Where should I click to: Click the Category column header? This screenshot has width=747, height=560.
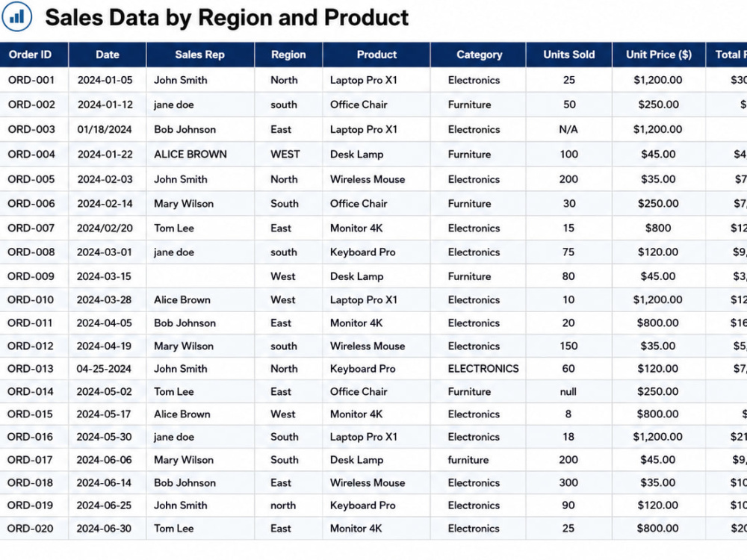point(479,55)
